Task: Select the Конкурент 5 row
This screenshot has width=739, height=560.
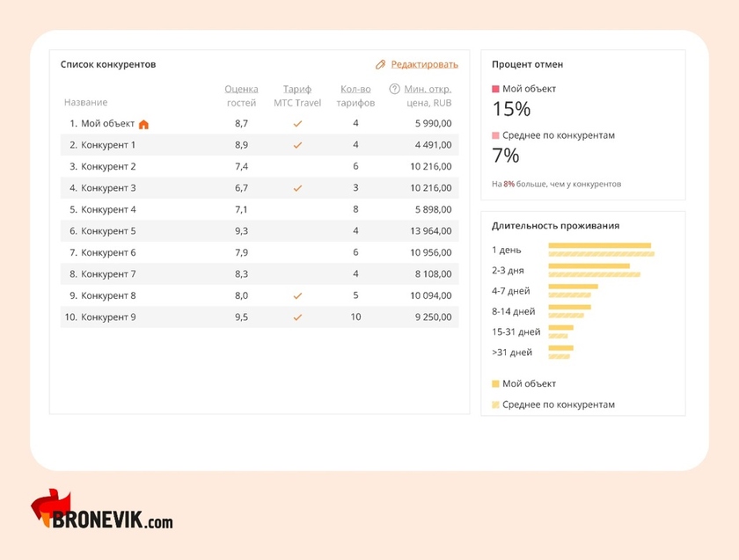Action: 259,231
